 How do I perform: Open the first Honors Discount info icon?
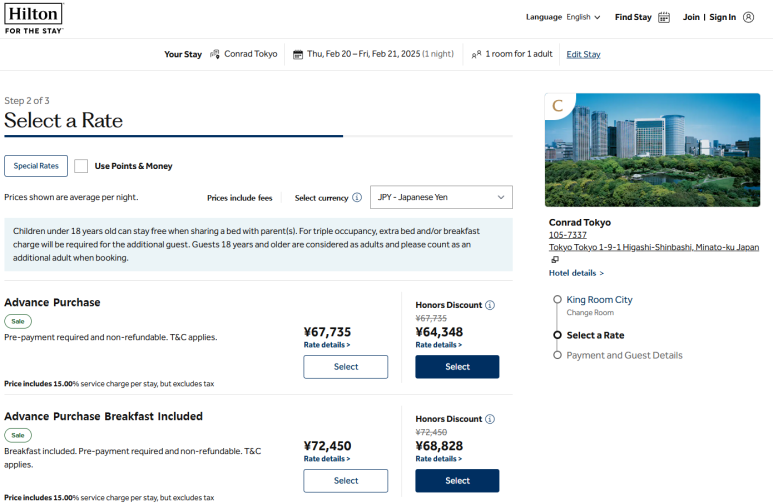490,305
